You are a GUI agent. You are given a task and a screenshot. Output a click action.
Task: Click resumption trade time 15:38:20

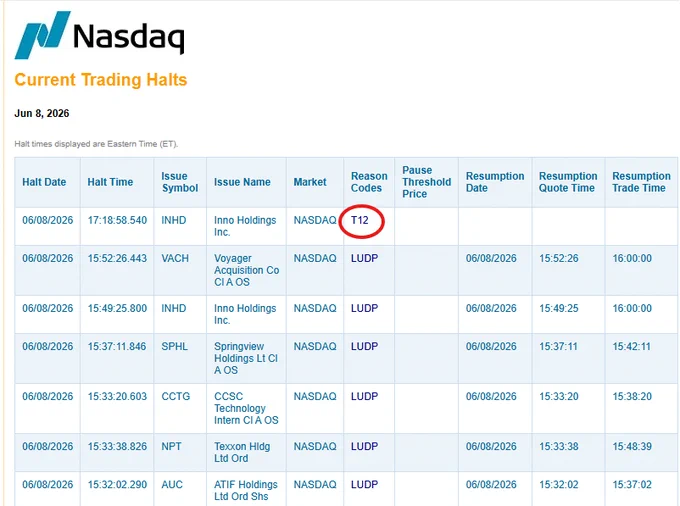632,396
